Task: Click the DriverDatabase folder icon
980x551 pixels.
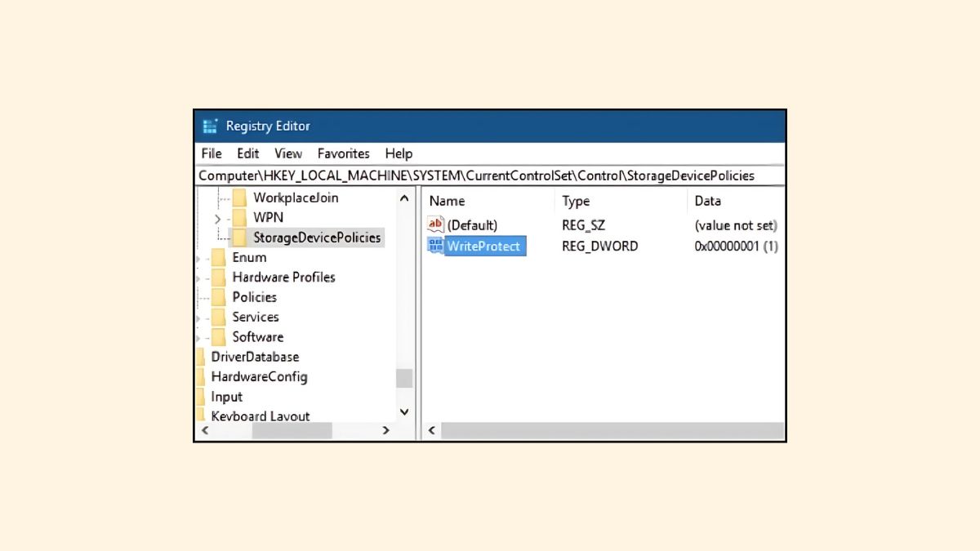Action: click(x=201, y=357)
